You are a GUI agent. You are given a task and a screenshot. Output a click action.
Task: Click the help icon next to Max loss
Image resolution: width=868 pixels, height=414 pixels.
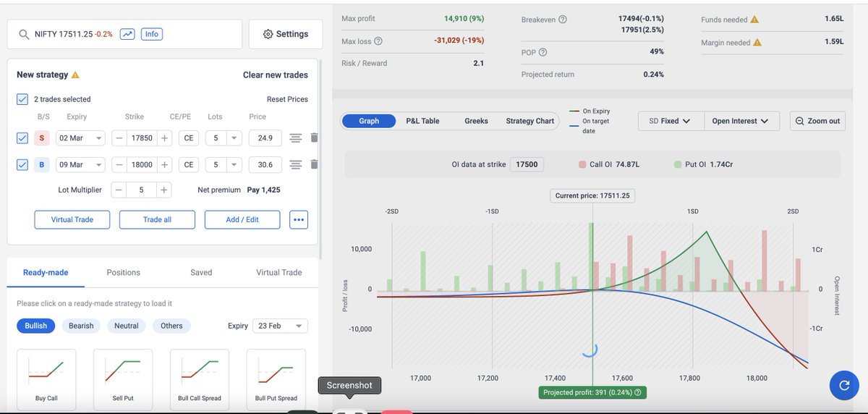(378, 41)
